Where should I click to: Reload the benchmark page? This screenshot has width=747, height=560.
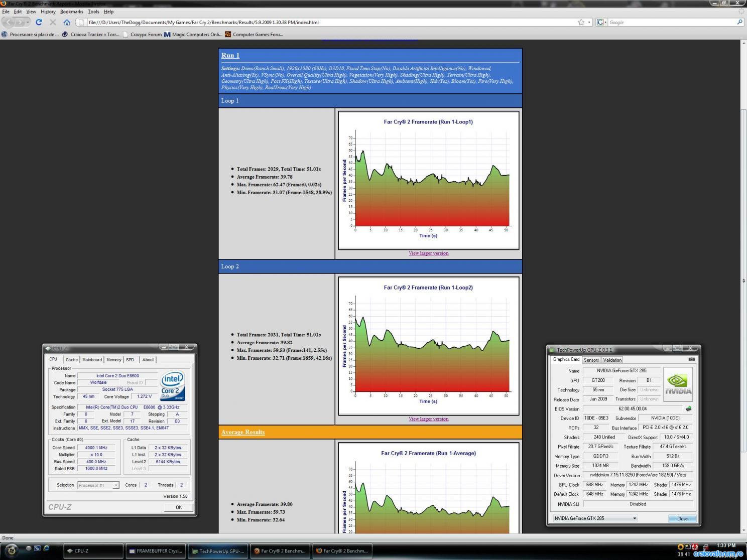tap(39, 22)
